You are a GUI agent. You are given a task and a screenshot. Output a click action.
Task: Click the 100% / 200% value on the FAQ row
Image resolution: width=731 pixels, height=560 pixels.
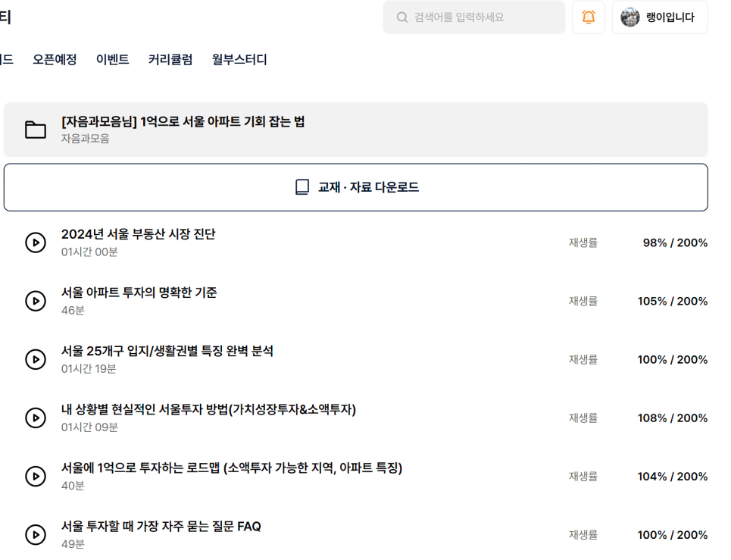coord(672,535)
